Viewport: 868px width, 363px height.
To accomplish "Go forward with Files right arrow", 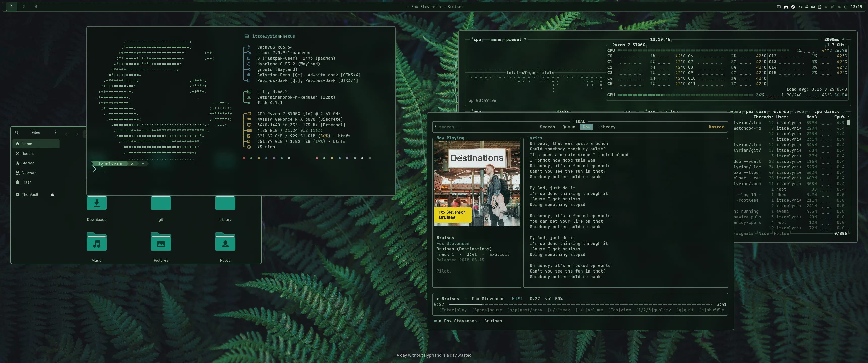I will pos(77,134).
